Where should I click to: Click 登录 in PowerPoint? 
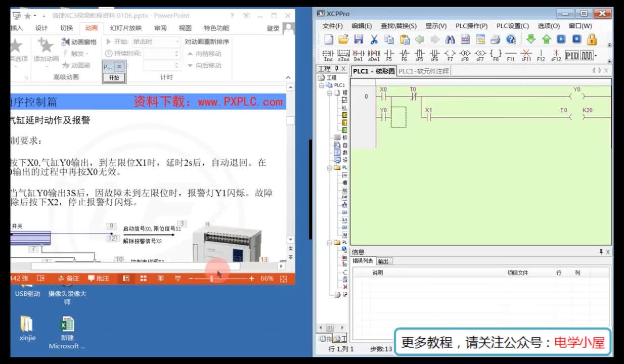(273, 28)
